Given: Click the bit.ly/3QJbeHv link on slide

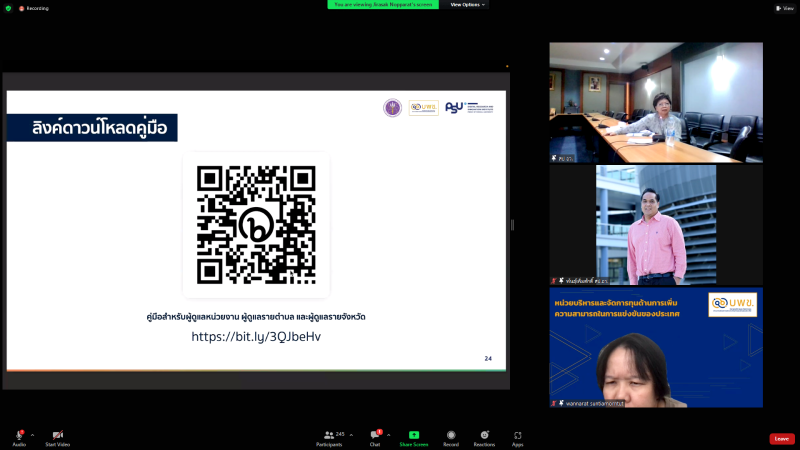Looking at the screenshot, I should click(x=256, y=337).
